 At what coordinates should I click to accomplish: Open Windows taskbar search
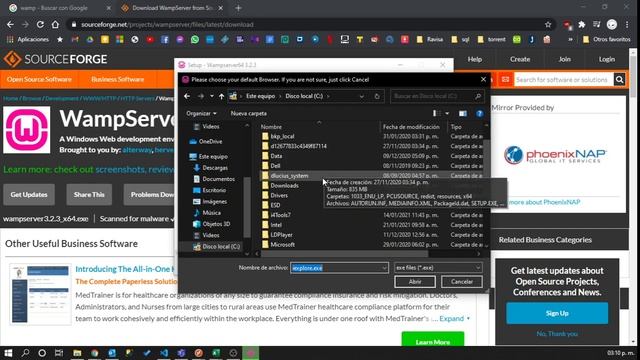pos(25,353)
